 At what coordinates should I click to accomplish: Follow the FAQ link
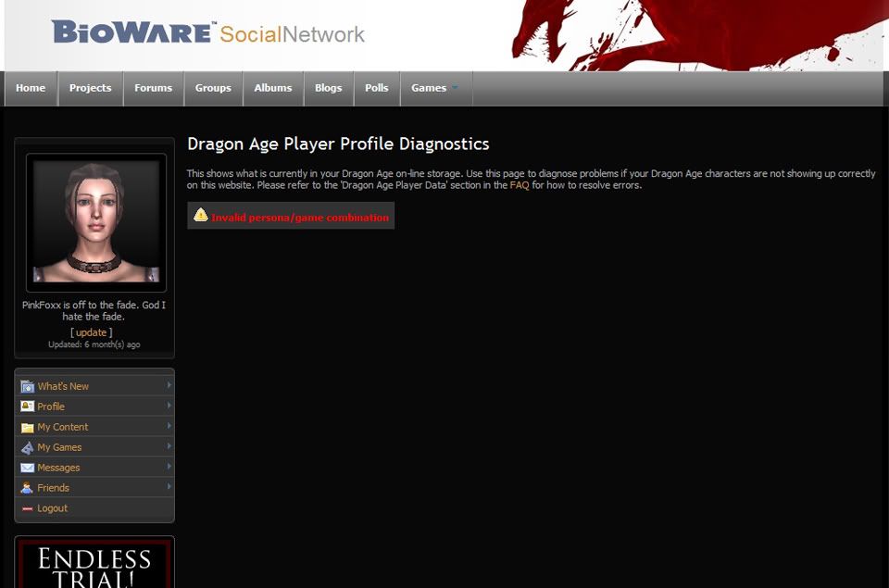[520, 185]
